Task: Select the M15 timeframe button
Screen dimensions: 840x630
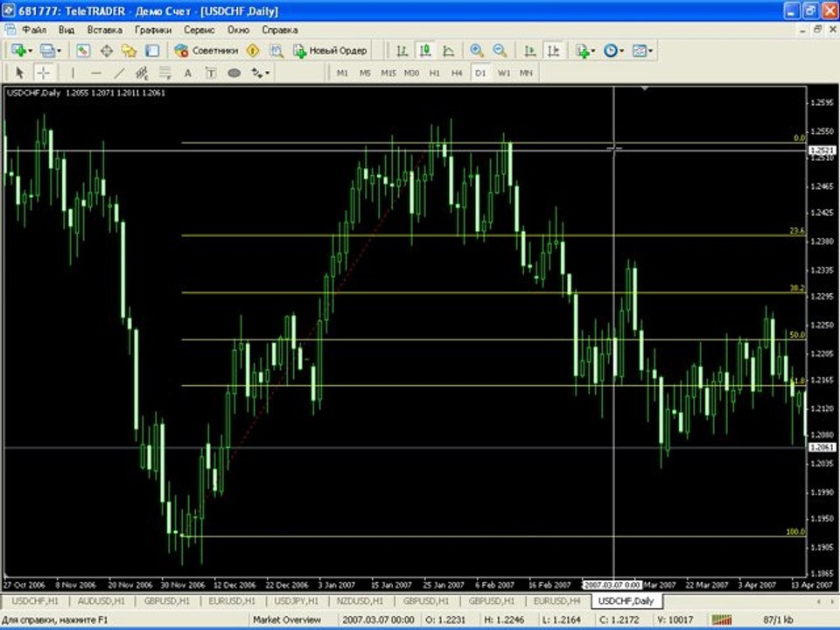Action: (388, 73)
